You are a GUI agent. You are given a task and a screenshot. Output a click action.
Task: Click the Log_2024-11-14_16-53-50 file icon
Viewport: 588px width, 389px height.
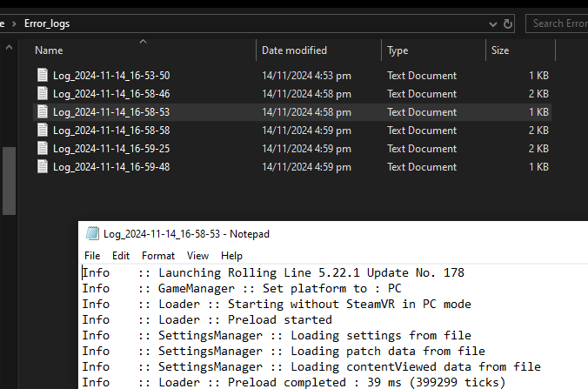43,76
